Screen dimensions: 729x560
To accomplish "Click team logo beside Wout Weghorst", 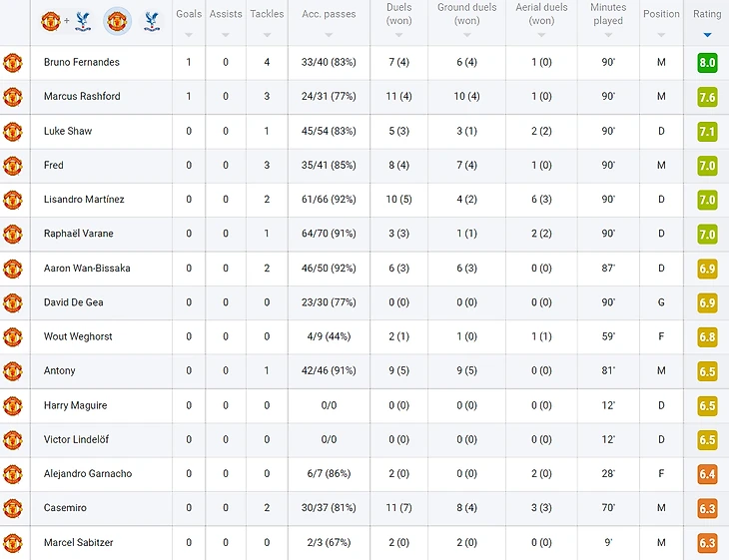I will tap(13, 336).
